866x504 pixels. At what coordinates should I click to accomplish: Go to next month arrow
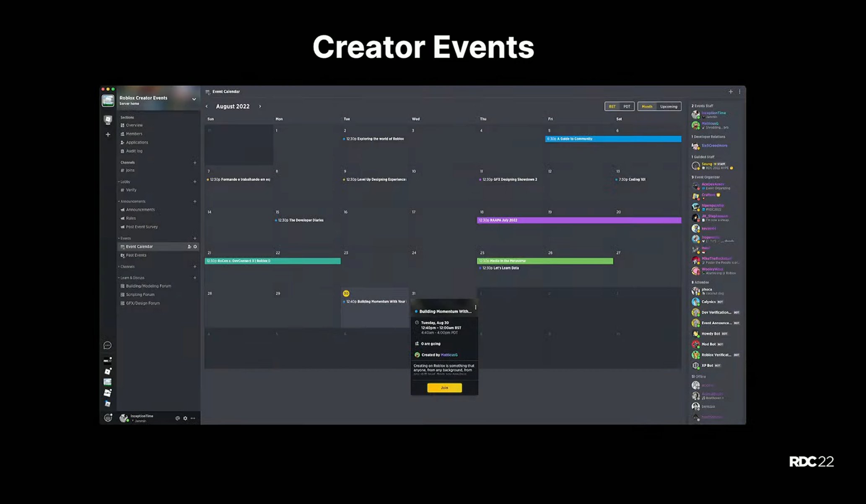tap(260, 106)
